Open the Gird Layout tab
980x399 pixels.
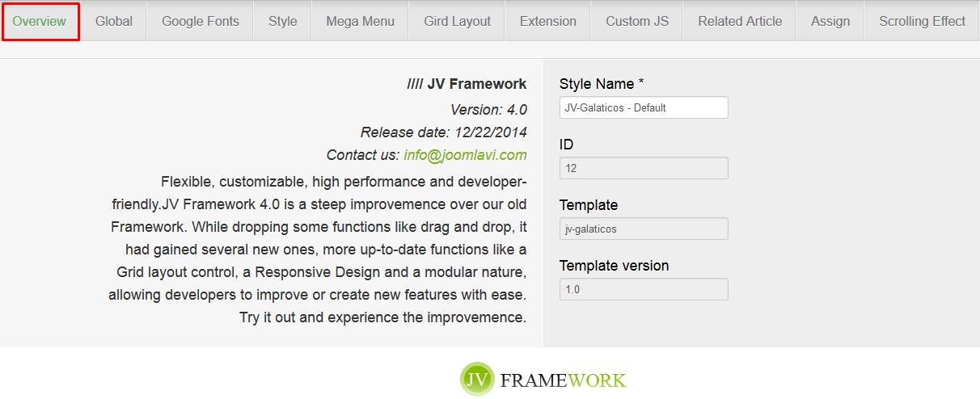[x=458, y=22]
